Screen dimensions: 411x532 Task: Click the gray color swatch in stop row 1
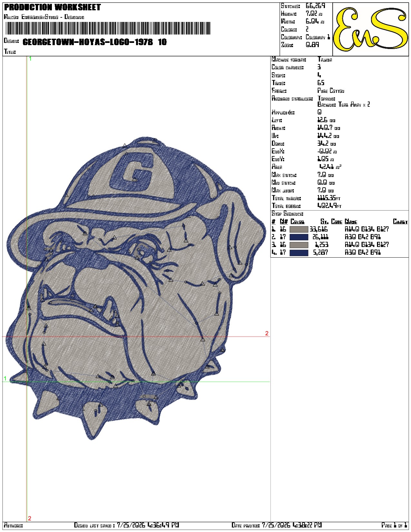pyautogui.click(x=299, y=229)
